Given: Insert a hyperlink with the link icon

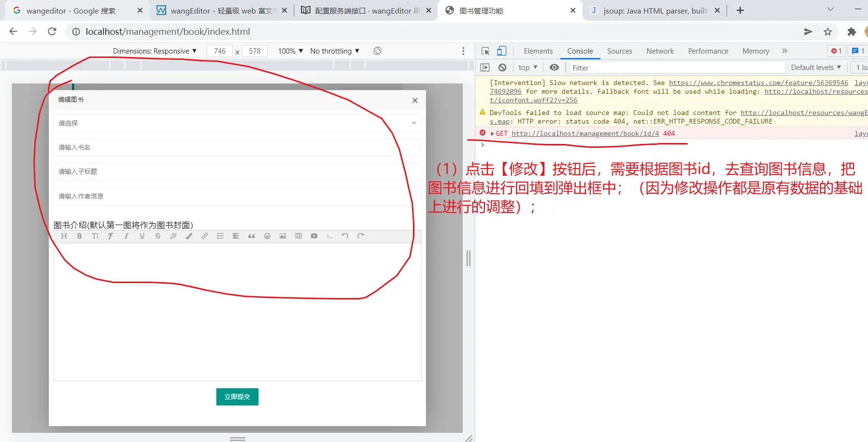Looking at the screenshot, I should click(x=205, y=236).
